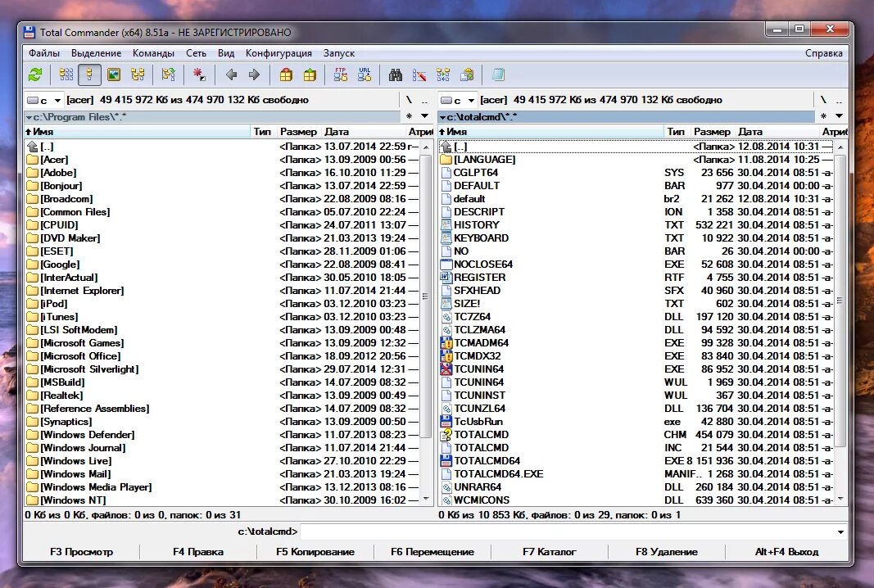
Task: Open Synchronize directories toolbar icon
Action: point(443,75)
